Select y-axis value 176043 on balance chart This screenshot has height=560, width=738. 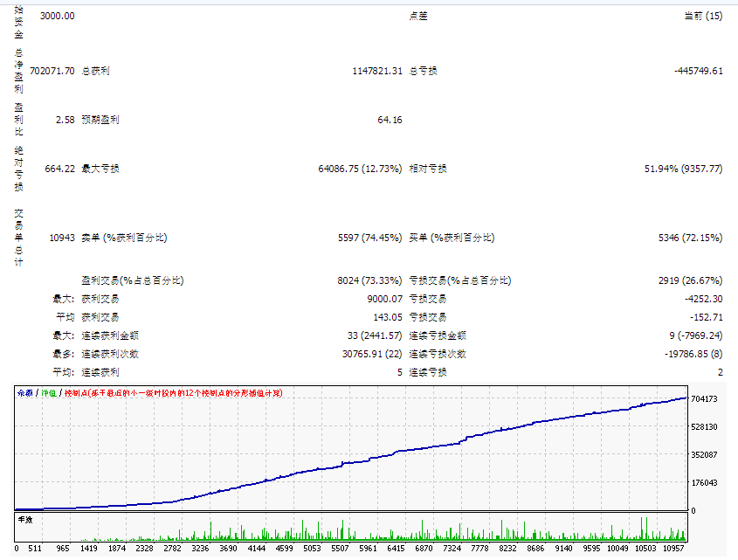(704, 483)
